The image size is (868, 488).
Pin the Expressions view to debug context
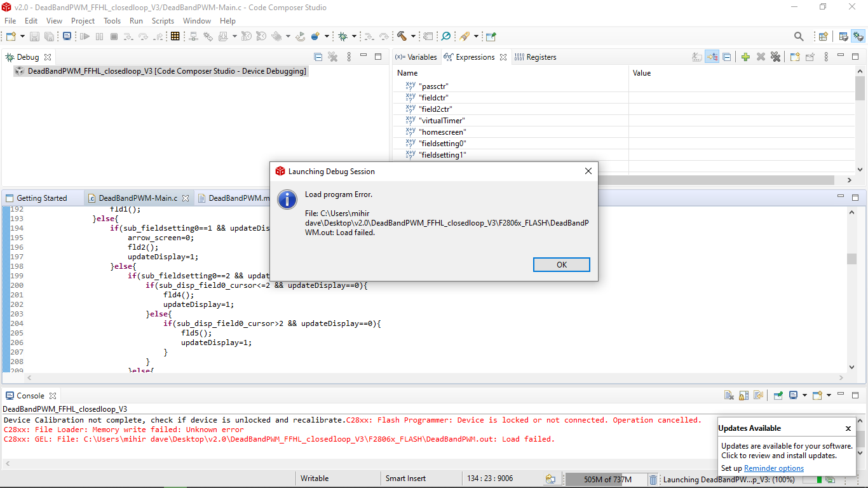point(810,57)
